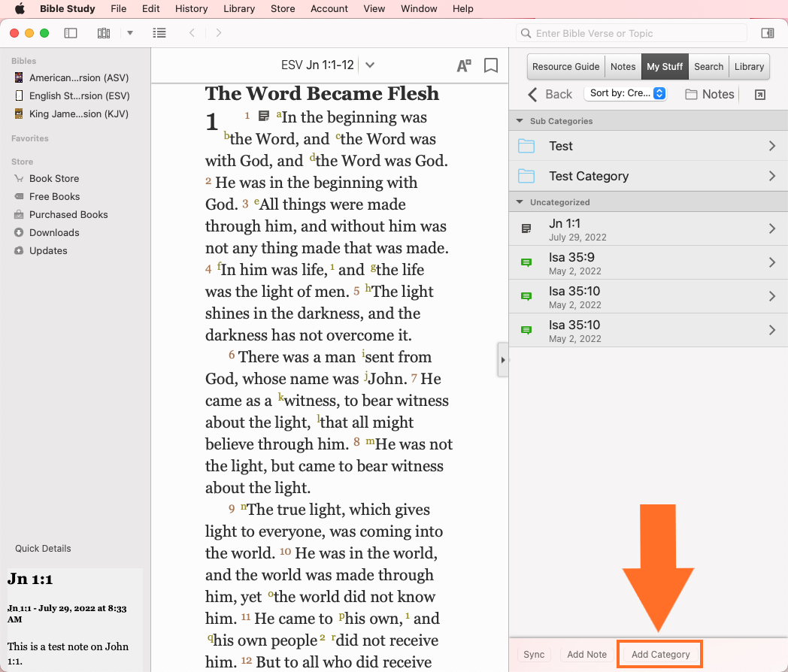Bookmark this passage with the bookmark icon
The width and height of the screenshot is (788, 672).
[491, 65]
